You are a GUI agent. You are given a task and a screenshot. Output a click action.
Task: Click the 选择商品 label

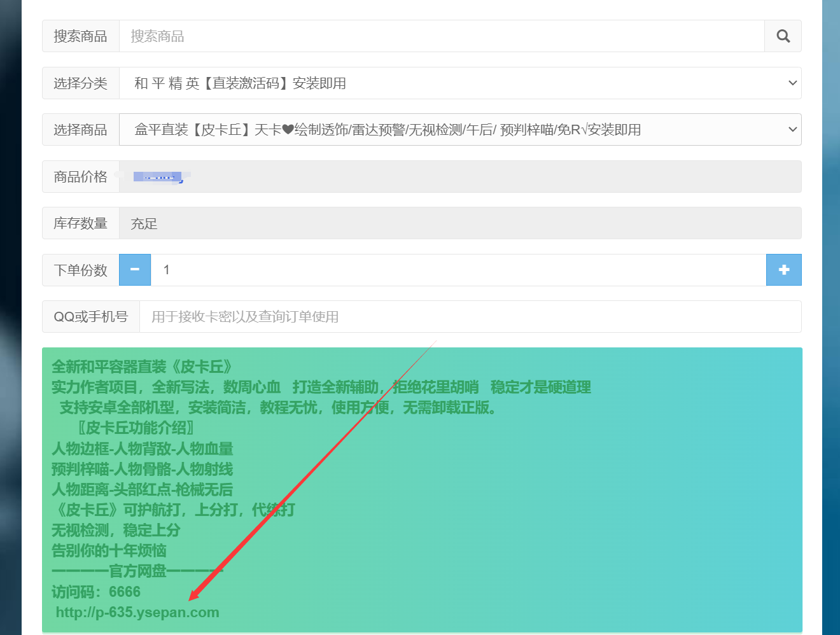coord(81,130)
